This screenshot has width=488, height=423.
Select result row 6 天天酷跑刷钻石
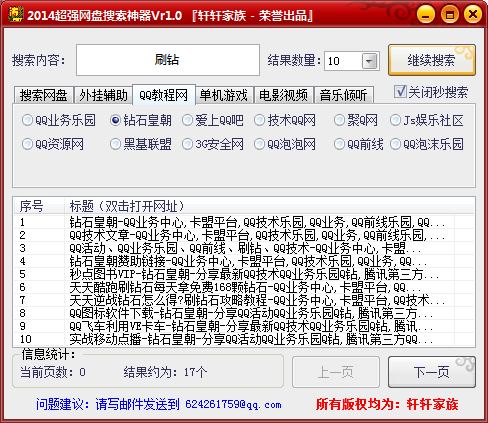[244, 287]
